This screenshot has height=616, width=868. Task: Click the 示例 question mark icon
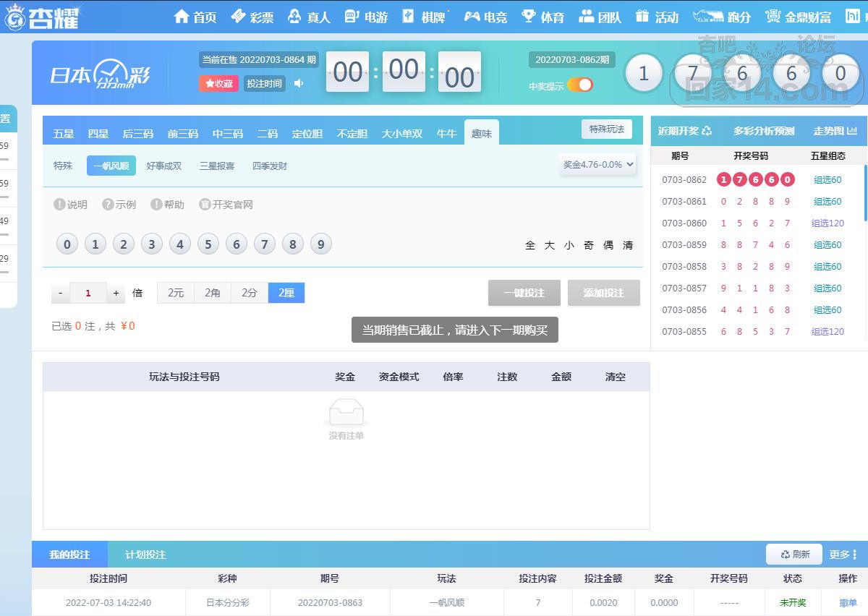click(108, 205)
